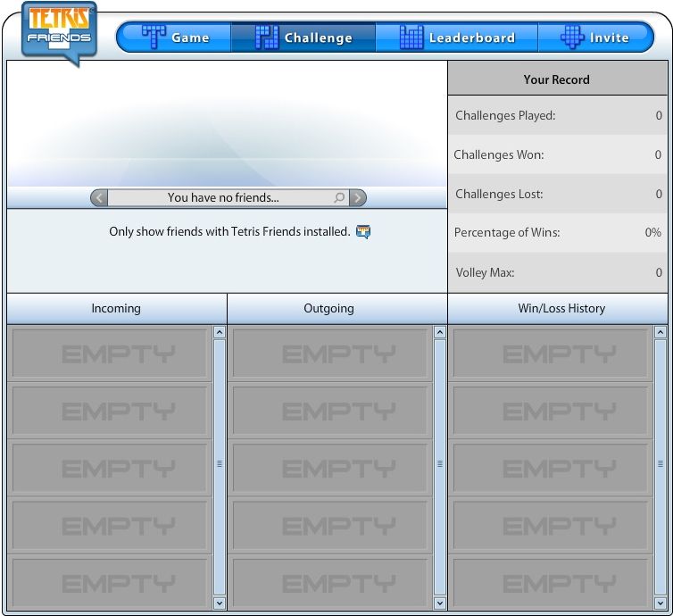673x616 pixels.
Task: Click Win/Loss History scroll-up arrow
Action: coord(661,332)
